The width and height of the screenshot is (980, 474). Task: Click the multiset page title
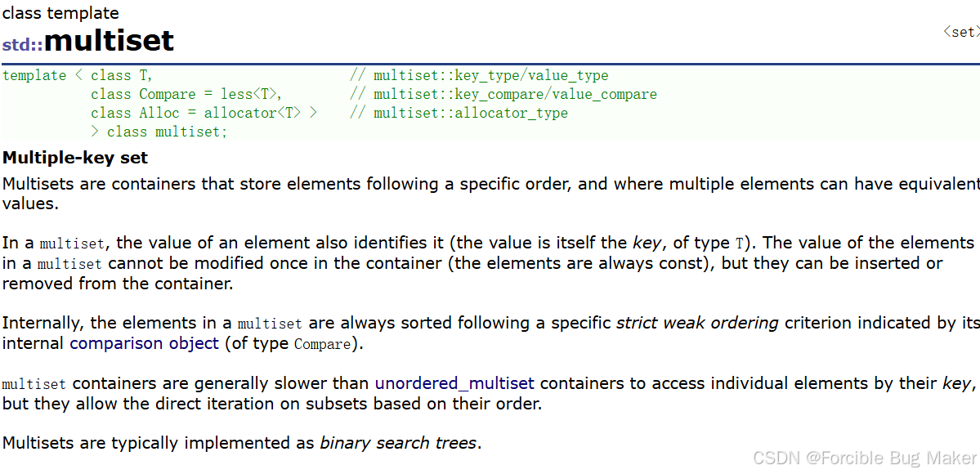[109, 42]
